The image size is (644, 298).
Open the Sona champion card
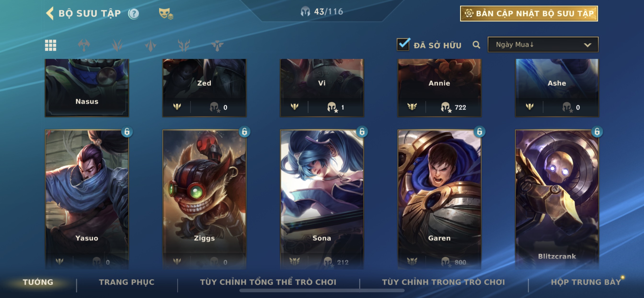322,200
